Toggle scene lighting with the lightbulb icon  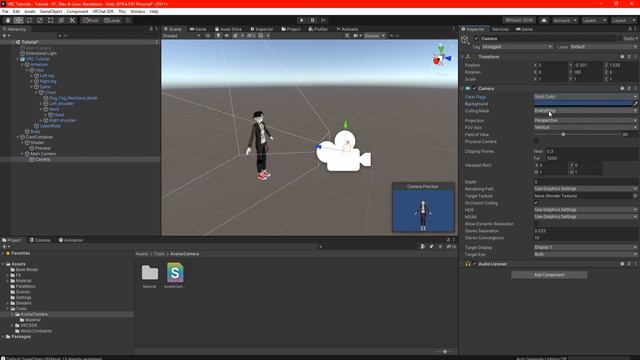pyautogui.click(x=218, y=36)
